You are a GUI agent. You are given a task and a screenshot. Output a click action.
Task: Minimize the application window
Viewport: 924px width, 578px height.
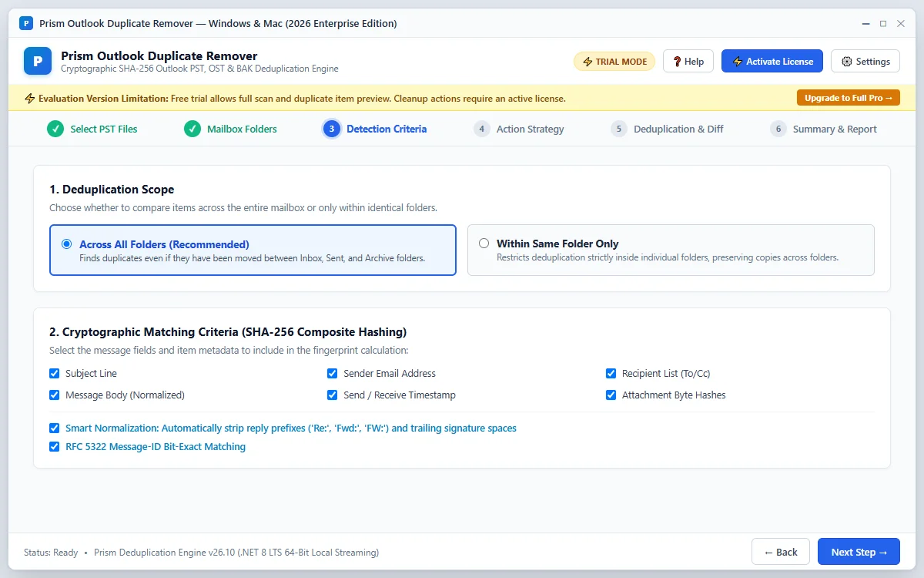(x=865, y=23)
